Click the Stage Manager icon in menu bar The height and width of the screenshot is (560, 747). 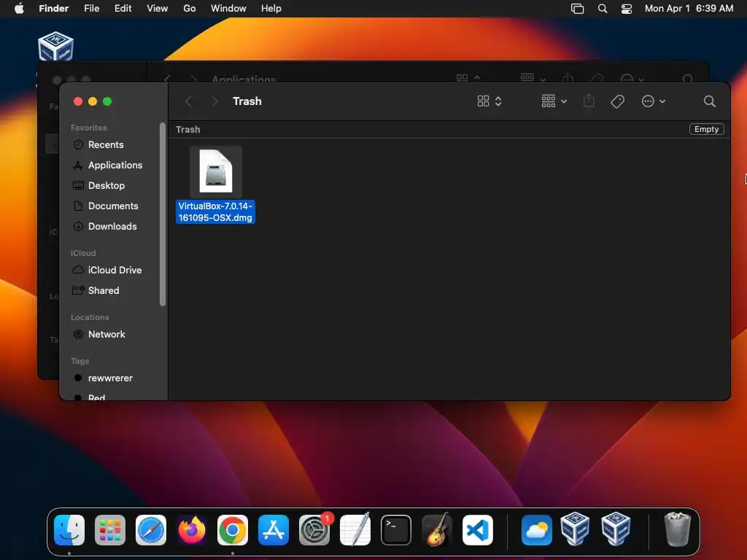point(578,9)
